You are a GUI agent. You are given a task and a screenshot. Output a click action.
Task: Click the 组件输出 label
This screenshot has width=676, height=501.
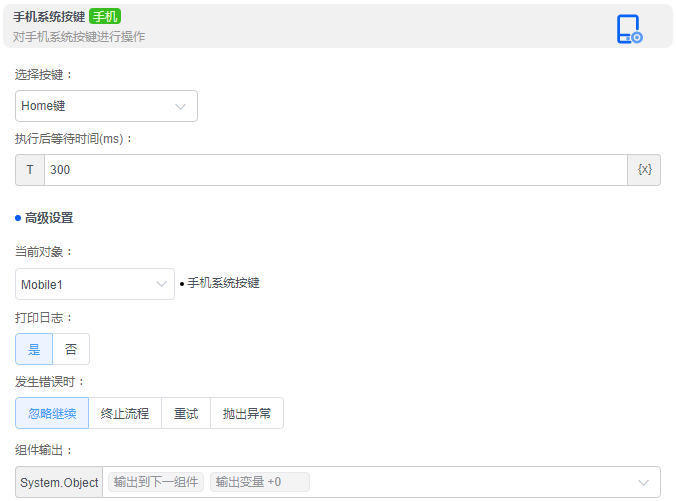[43, 450]
